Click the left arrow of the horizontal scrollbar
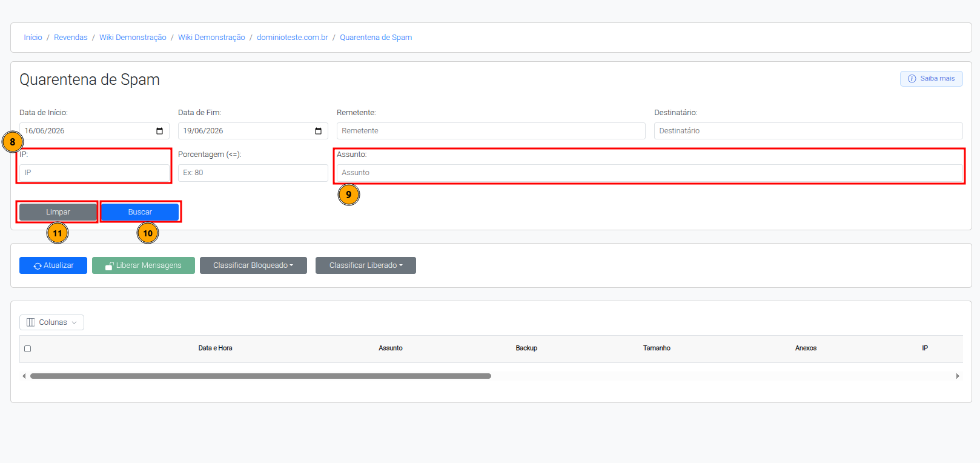The image size is (980, 463). pyautogui.click(x=24, y=376)
